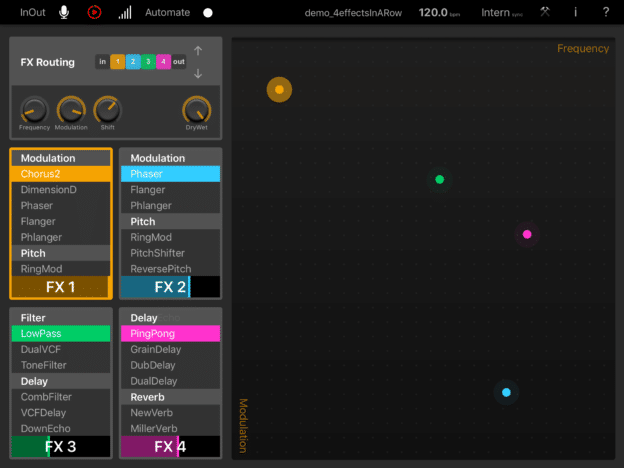Tap the Reverb category header in FX 4
This screenshot has width=624, height=468.
(x=170, y=397)
